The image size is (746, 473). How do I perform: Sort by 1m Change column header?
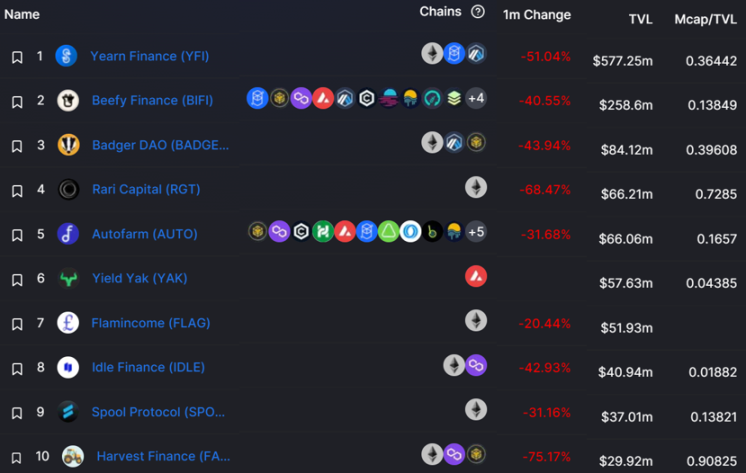(537, 15)
